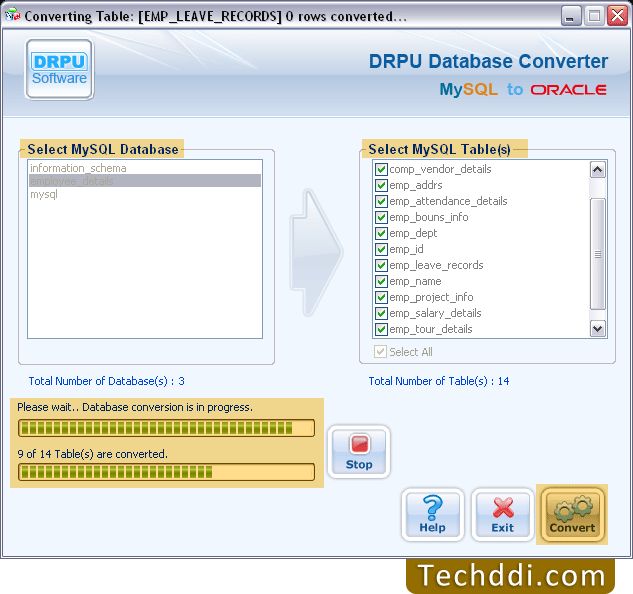Click the DRPU Database Converter title
The image size is (633, 594).
[488, 61]
